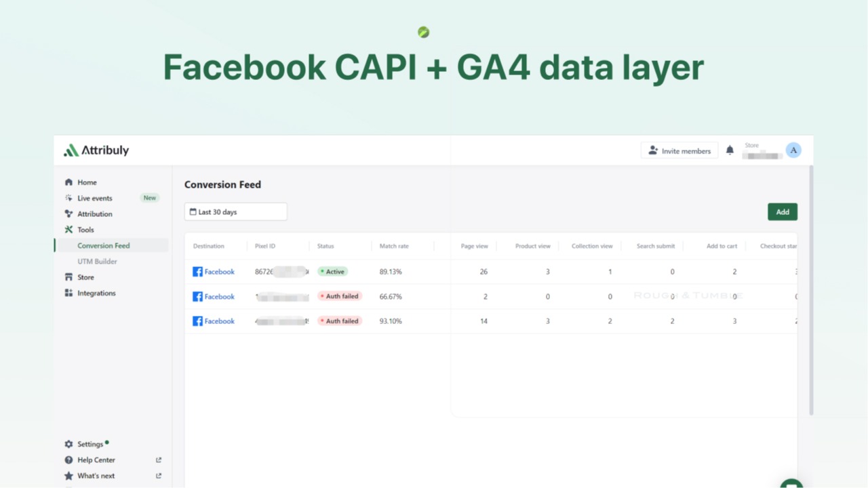
Task: Click the Add to cart column header
Action: (x=722, y=246)
